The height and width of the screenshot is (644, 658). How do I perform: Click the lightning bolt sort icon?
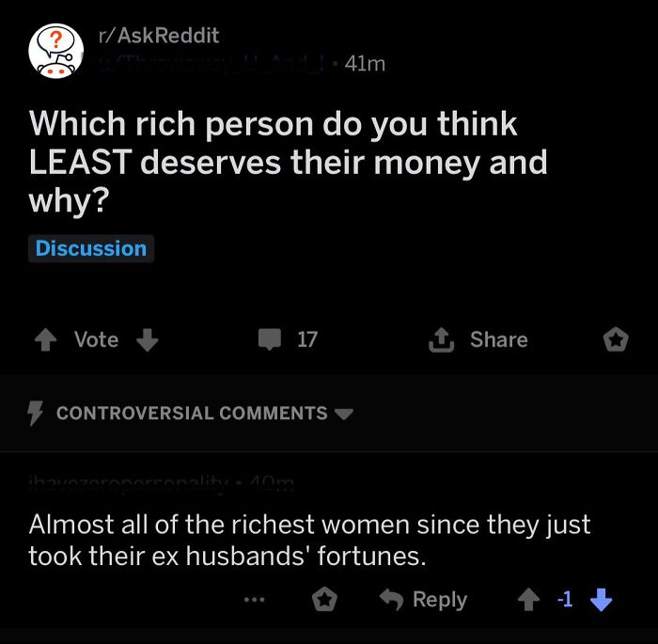tap(36, 413)
